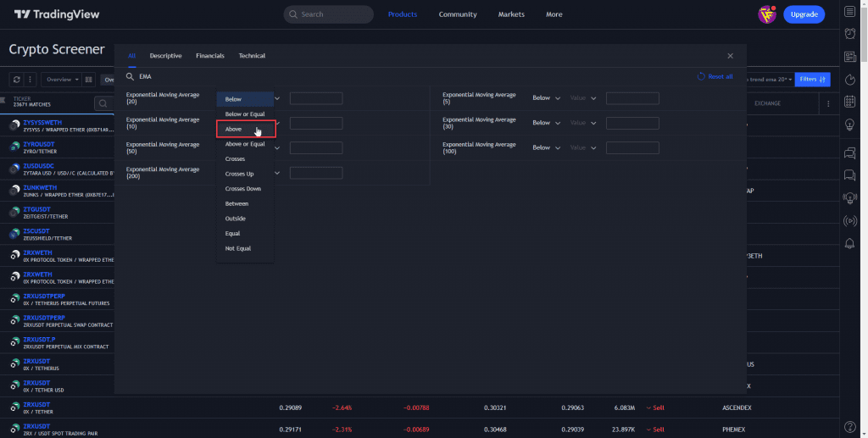Open the Help question mark icon
868x438 pixels.
[849, 426]
